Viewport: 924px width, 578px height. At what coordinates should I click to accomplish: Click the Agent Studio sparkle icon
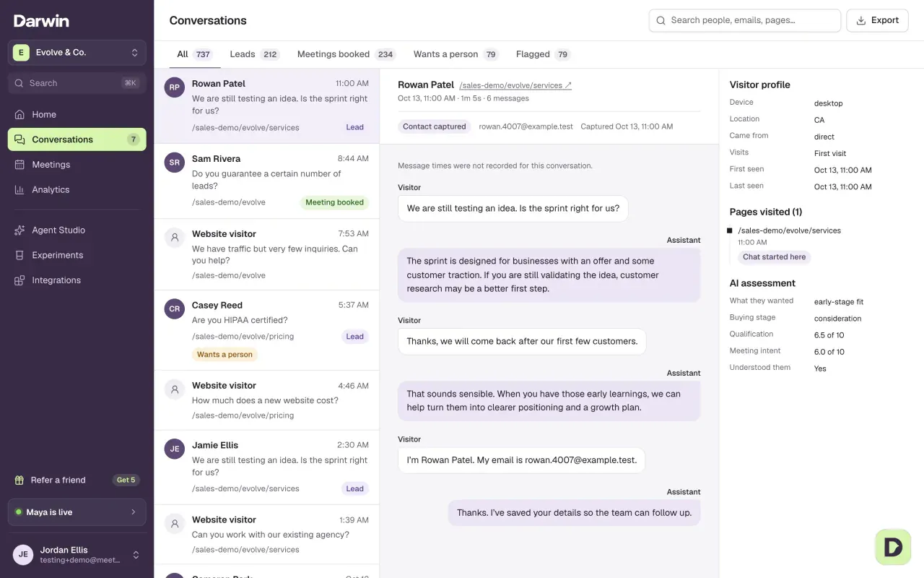(19, 230)
